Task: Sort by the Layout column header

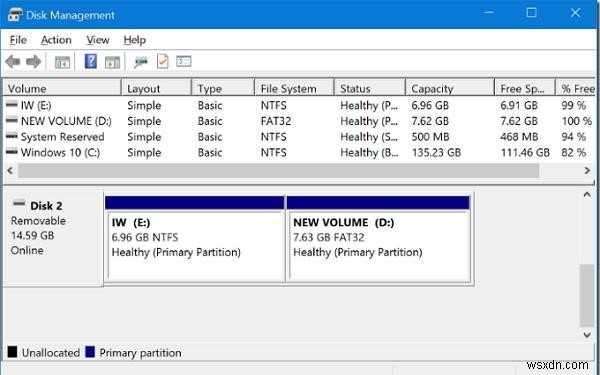Action: [156, 88]
